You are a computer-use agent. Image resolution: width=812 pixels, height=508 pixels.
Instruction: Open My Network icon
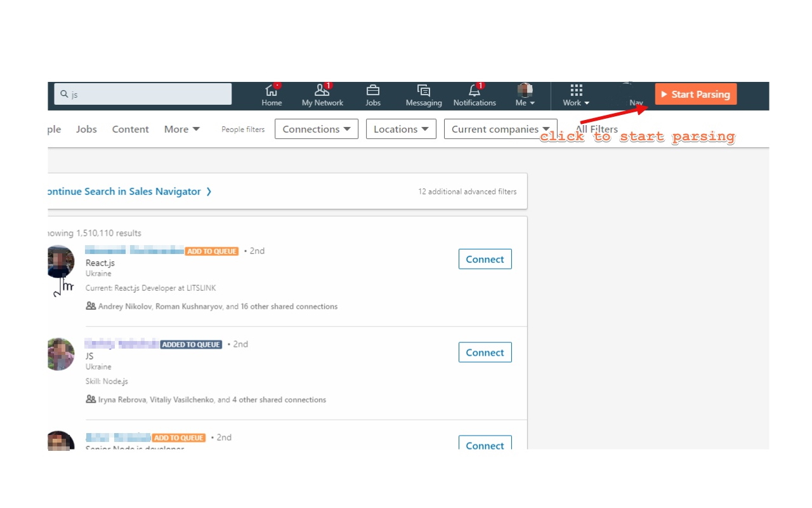click(322, 95)
